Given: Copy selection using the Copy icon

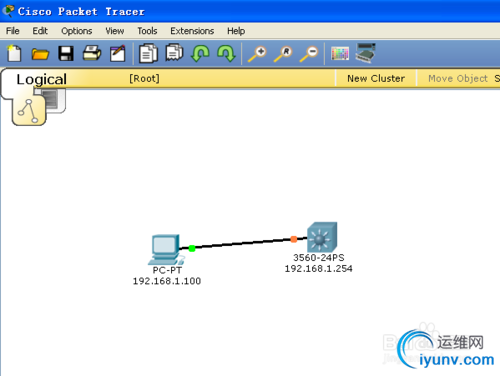Looking at the screenshot, I should (x=148, y=53).
